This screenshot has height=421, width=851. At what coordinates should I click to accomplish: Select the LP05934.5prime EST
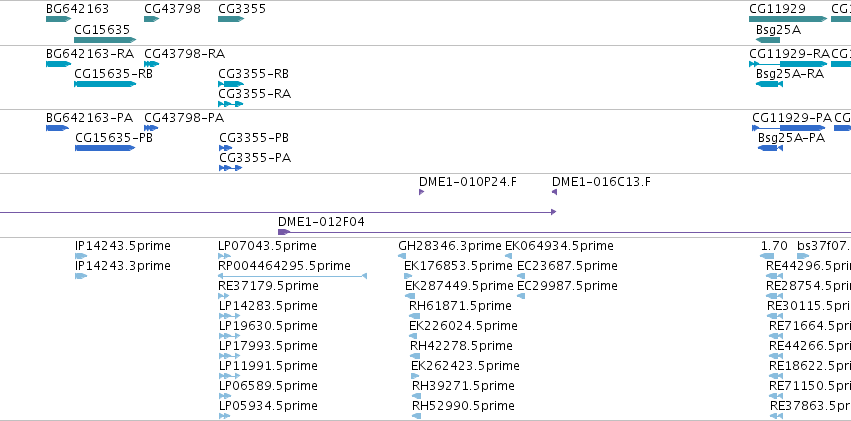tap(225, 417)
